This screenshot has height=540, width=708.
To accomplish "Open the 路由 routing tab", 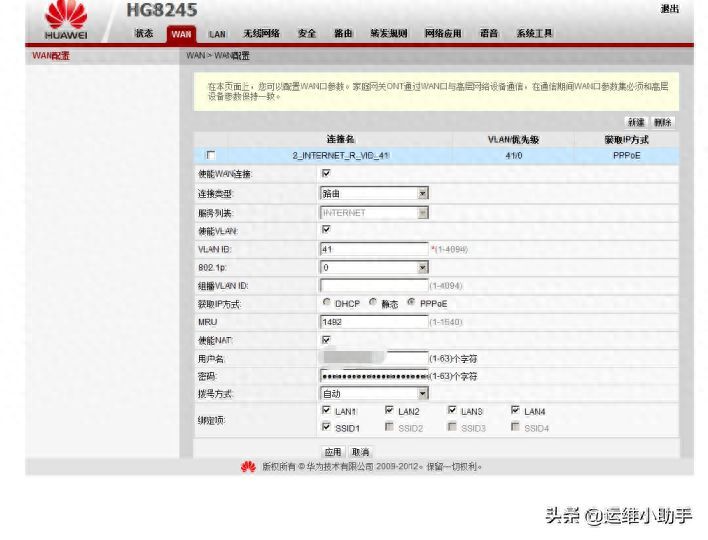I will pyautogui.click(x=343, y=33).
